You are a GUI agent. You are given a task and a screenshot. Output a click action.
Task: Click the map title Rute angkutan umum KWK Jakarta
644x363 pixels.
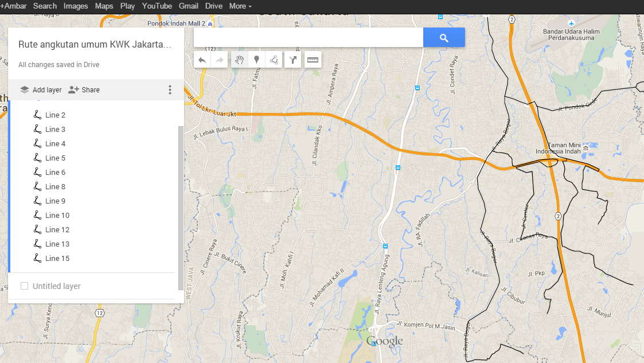pyautogui.click(x=95, y=44)
